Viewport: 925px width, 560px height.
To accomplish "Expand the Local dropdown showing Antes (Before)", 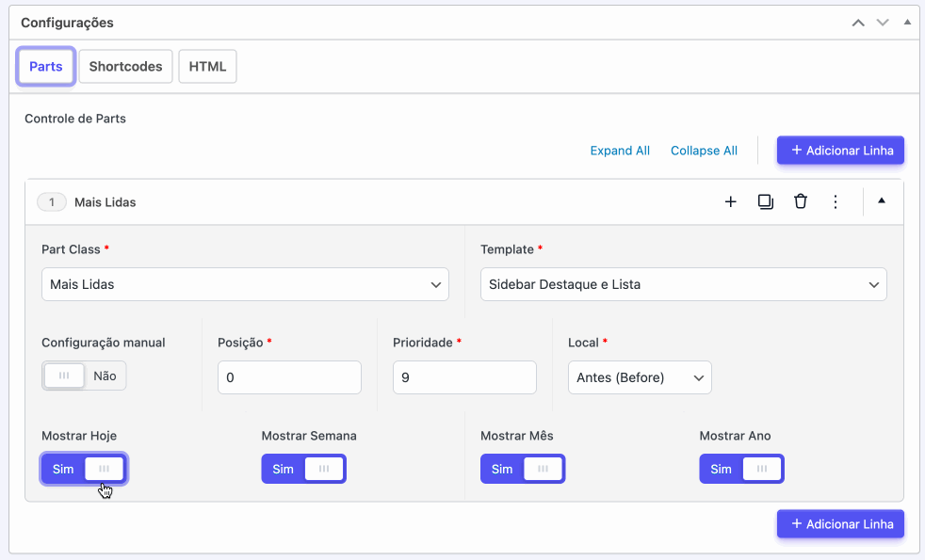I will 640,377.
